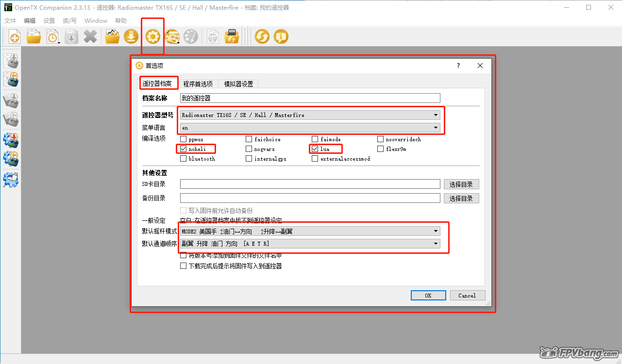Click the fourth gray sidebar radio icon
The height and width of the screenshot is (364, 622).
point(11,119)
